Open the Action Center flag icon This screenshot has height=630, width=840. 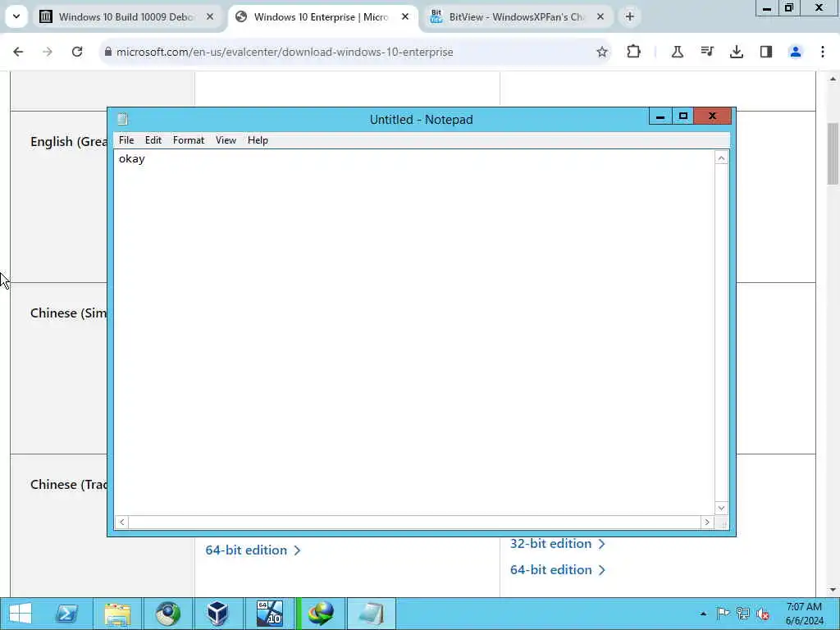tap(723, 614)
